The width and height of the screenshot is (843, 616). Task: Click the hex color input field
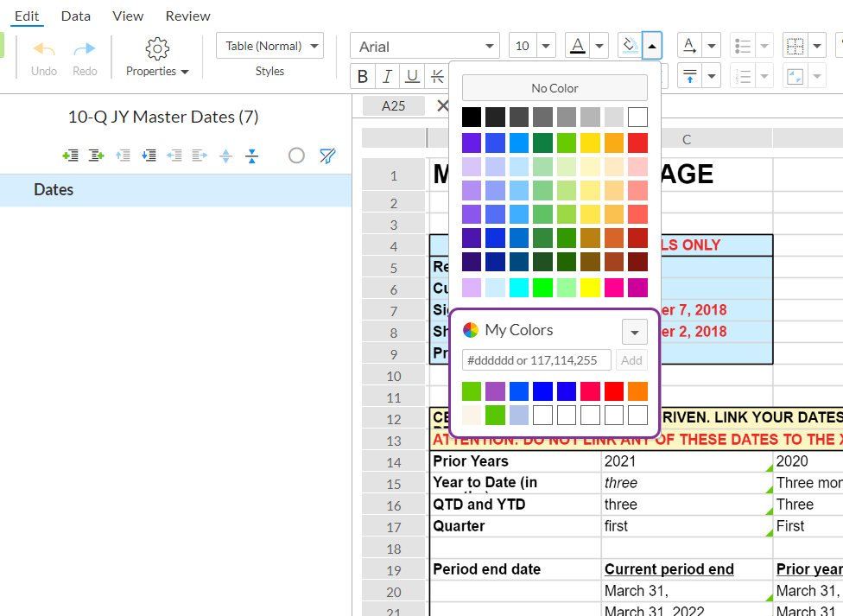pos(536,360)
